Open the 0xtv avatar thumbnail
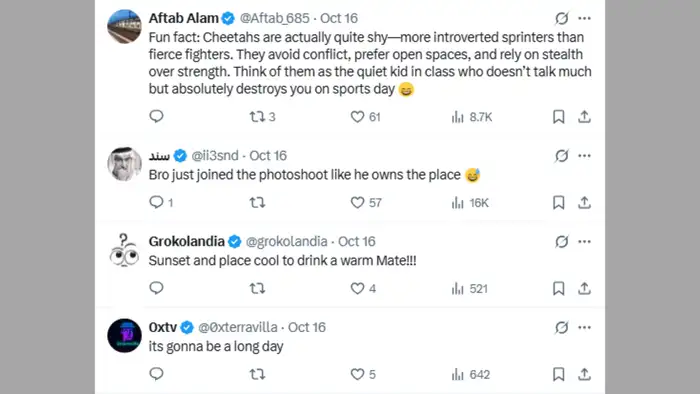The height and width of the screenshot is (394, 700). pos(125,336)
